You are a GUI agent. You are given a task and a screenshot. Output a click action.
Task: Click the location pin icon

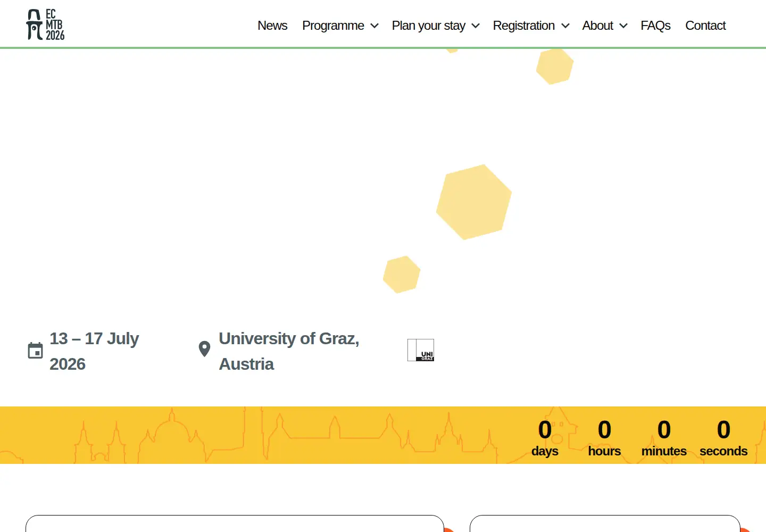click(x=204, y=349)
